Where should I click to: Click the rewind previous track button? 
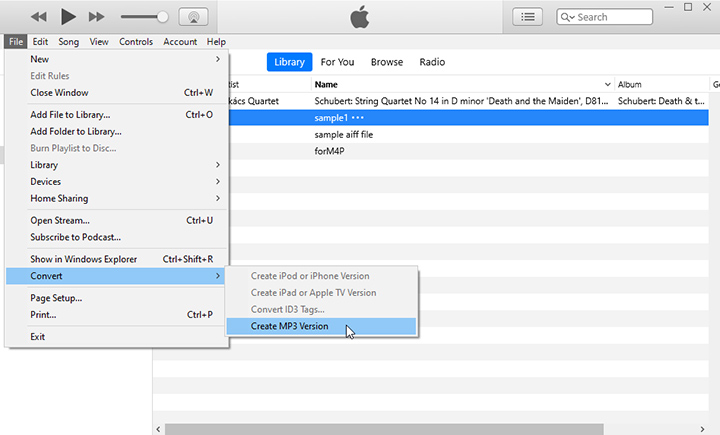[x=39, y=17]
